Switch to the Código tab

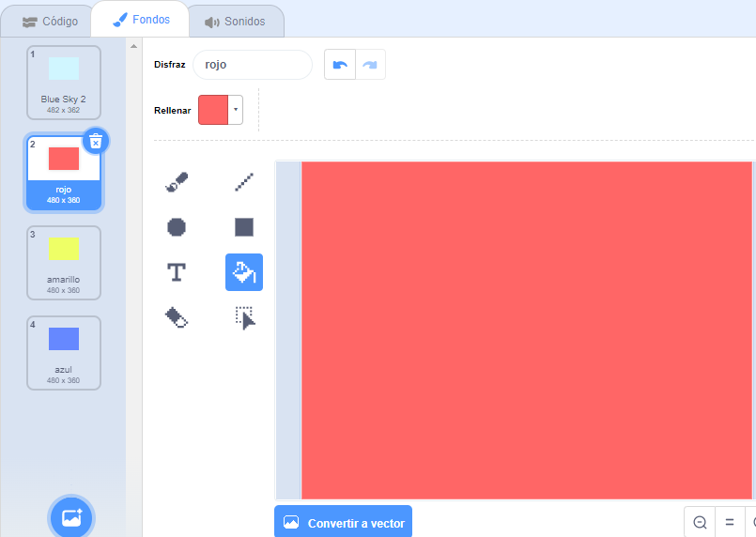click(x=51, y=21)
